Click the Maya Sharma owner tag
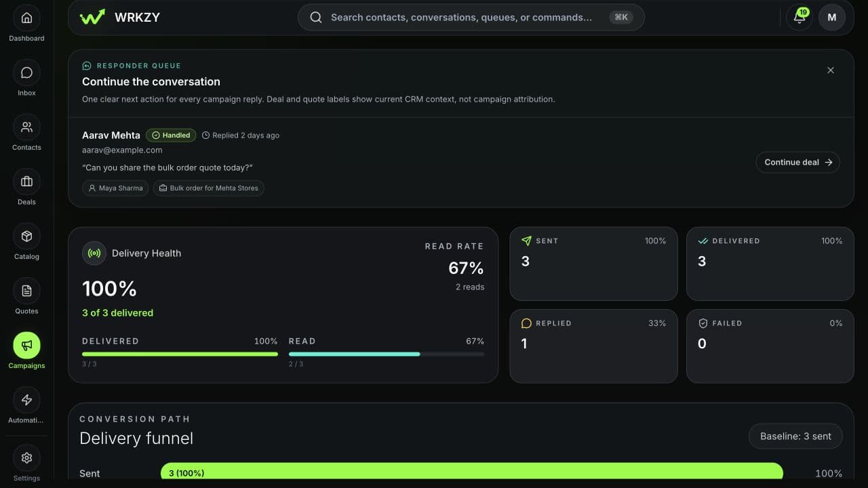 (x=115, y=188)
